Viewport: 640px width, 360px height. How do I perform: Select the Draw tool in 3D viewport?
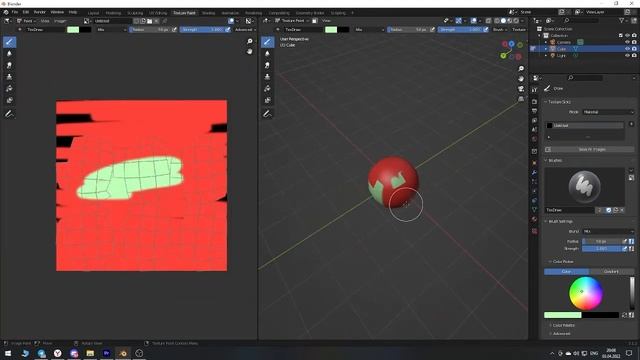click(267, 42)
